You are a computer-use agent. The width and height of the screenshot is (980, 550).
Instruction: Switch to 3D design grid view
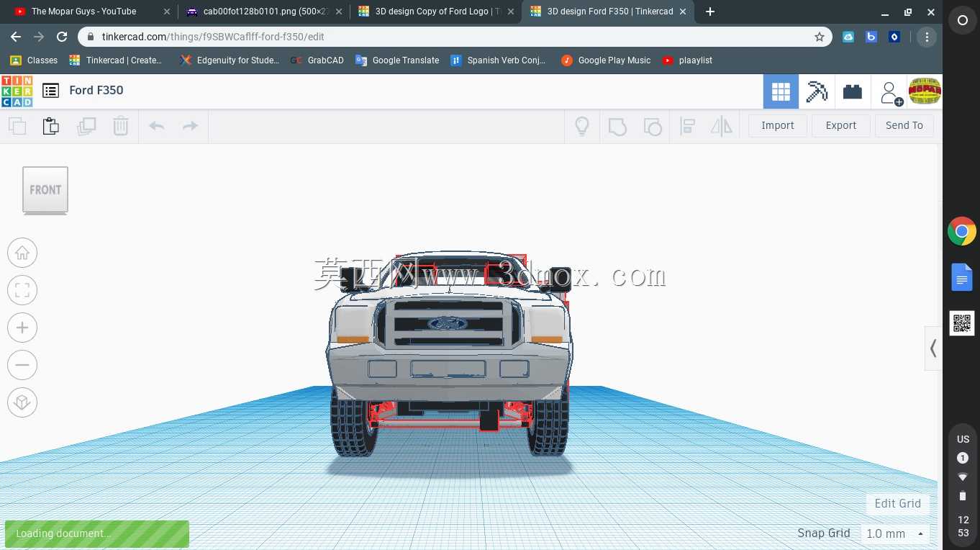781,91
